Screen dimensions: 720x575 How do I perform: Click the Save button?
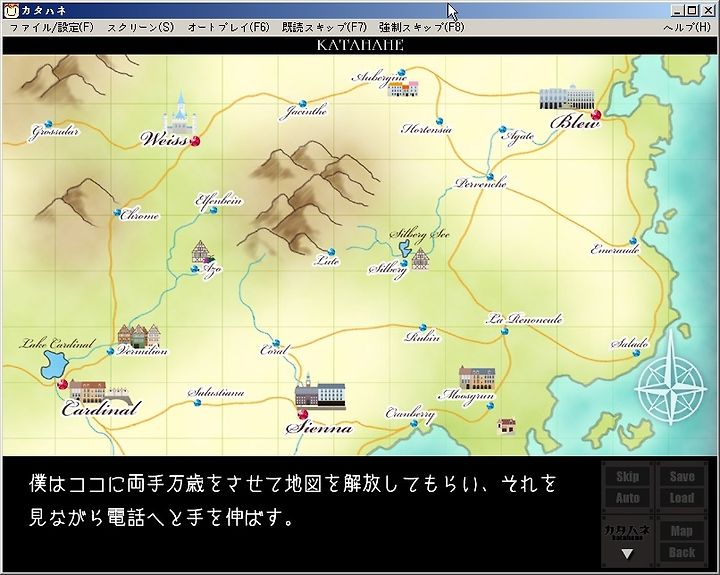click(682, 476)
